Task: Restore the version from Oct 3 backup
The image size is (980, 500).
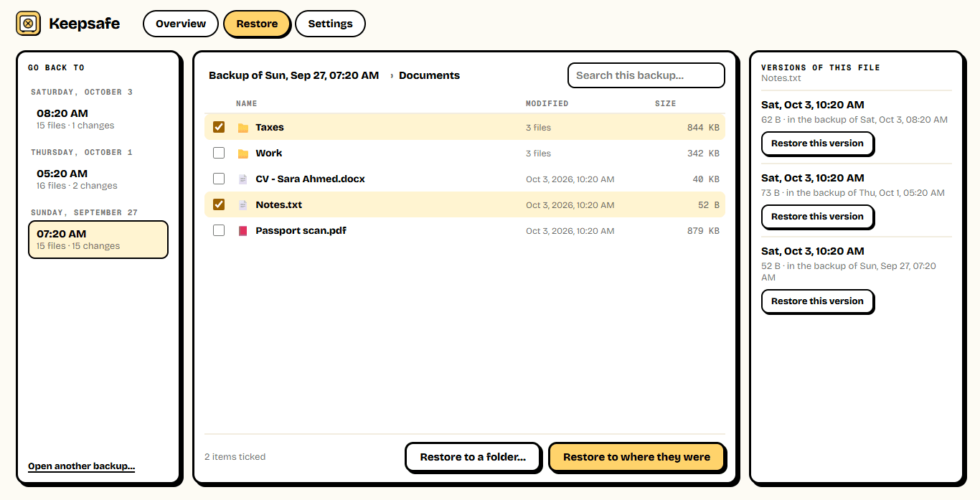Action: [817, 143]
